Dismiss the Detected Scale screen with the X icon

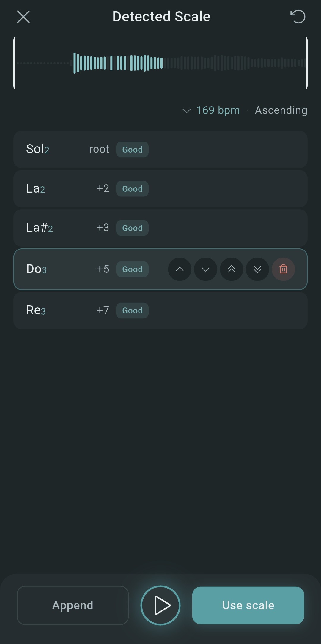[23, 17]
